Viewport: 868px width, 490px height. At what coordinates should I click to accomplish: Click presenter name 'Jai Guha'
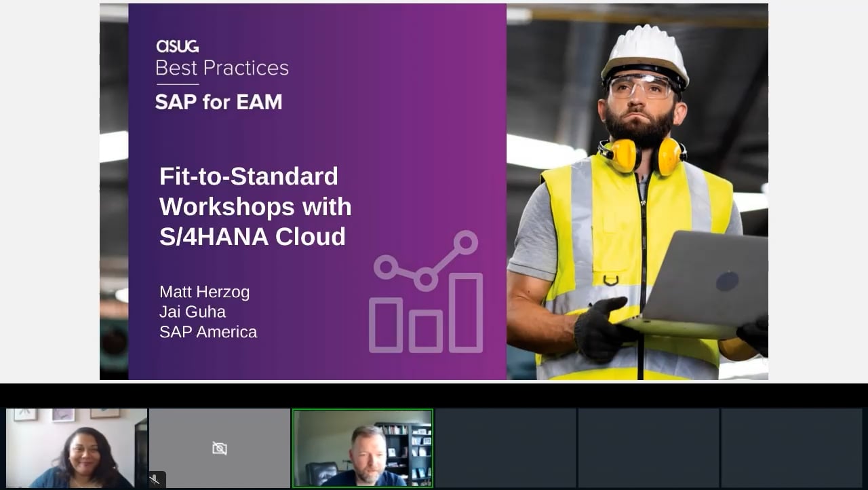point(193,312)
